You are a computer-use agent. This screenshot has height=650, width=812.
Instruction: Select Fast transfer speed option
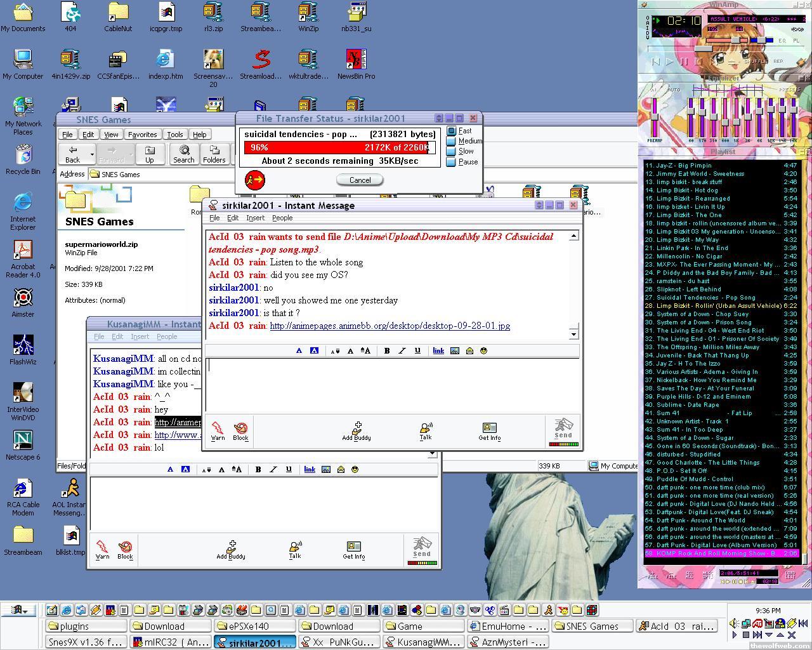pyautogui.click(x=452, y=131)
